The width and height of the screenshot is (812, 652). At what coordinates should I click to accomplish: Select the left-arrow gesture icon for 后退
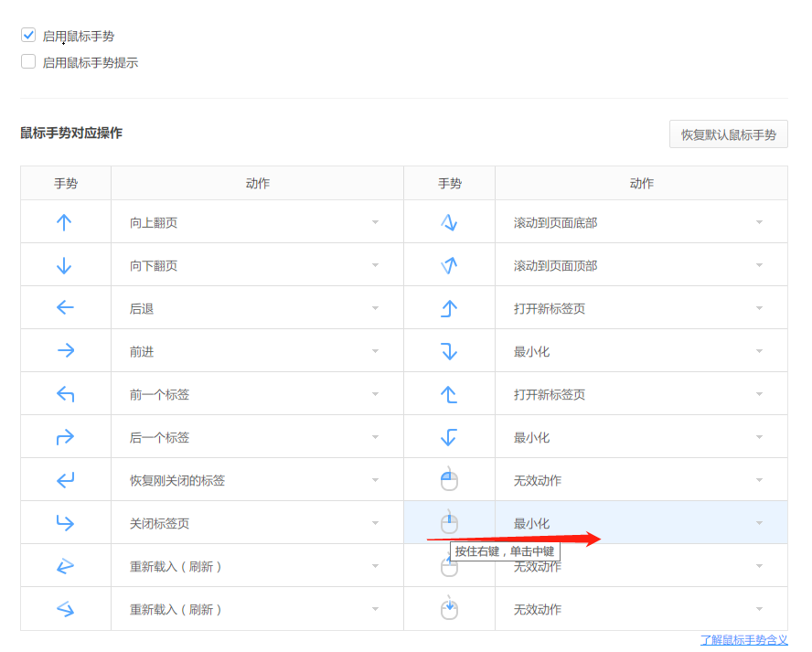(64, 308)
